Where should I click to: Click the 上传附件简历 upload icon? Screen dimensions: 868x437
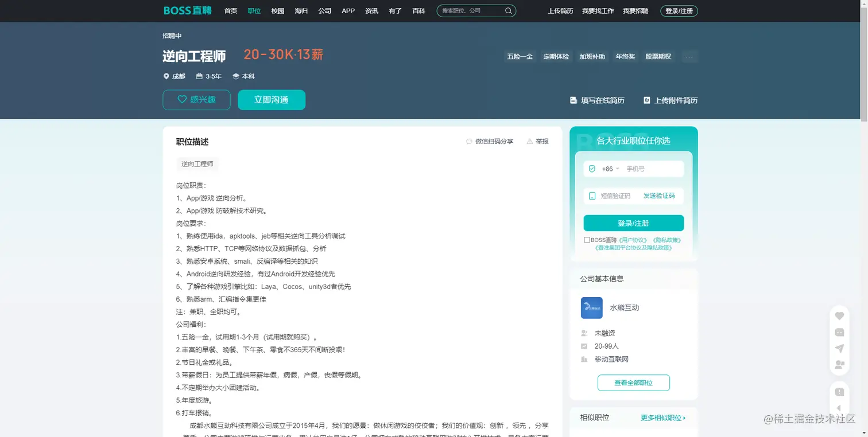pos(647,100)
